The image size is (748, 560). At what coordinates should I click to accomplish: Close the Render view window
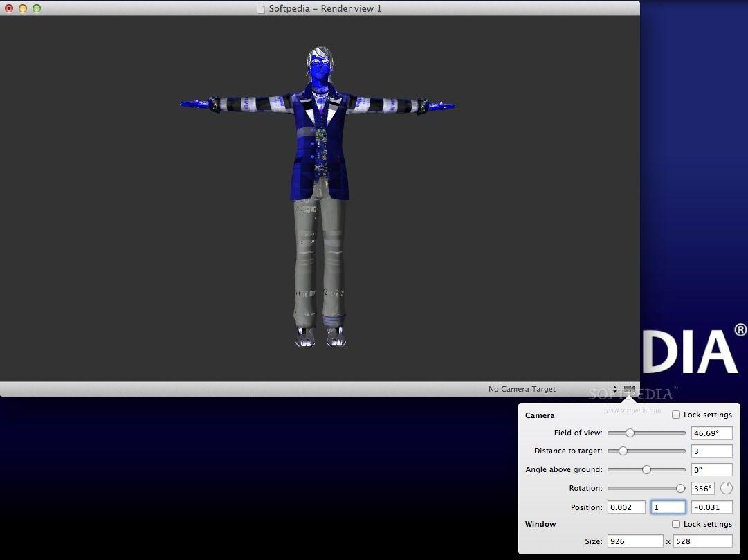tap(9, 8)
